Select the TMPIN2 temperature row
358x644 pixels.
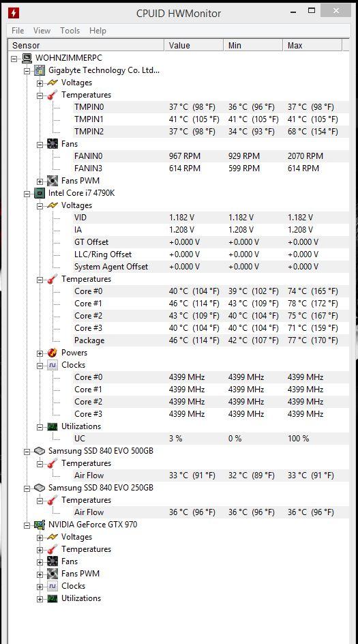click(x=179, y=132)
